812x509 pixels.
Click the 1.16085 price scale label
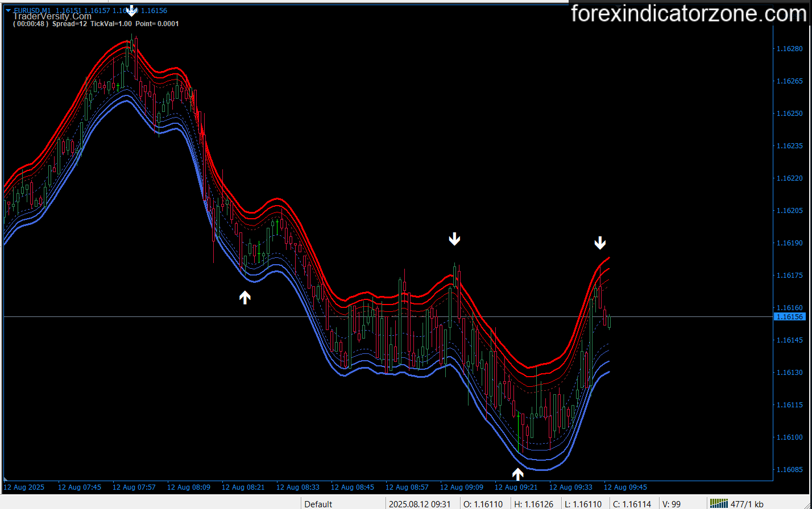tap(790, 470)
